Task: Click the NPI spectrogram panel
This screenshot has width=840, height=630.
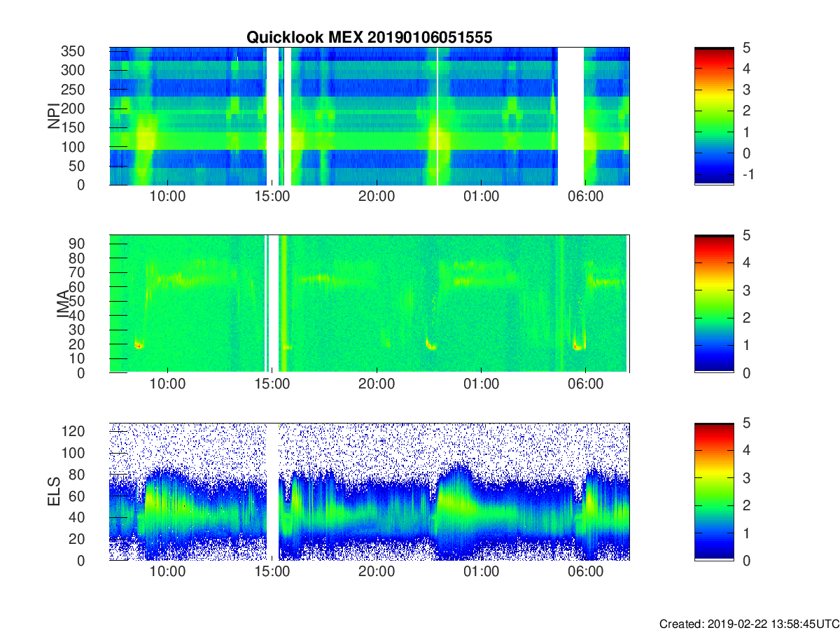Action: coord(370,116)
